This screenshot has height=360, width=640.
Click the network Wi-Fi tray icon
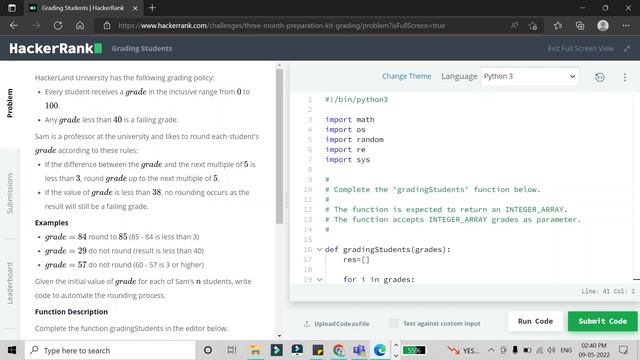pos(540,350)
